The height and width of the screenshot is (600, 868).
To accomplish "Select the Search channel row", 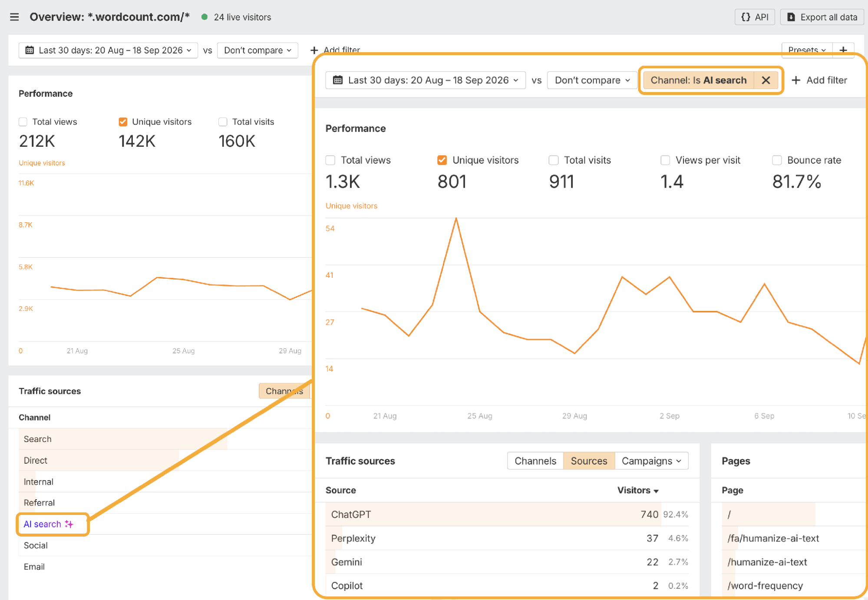I will [165, 439].
